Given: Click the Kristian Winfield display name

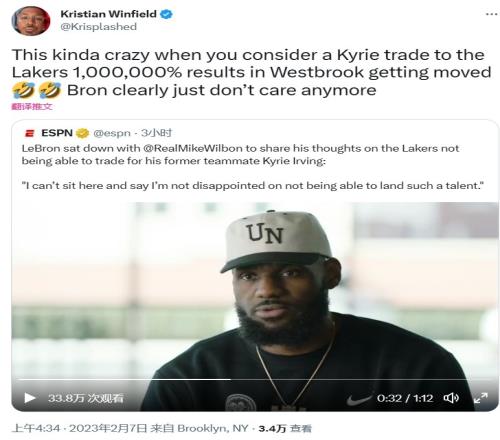Looking at the screenshot, I should click(108, 14).
